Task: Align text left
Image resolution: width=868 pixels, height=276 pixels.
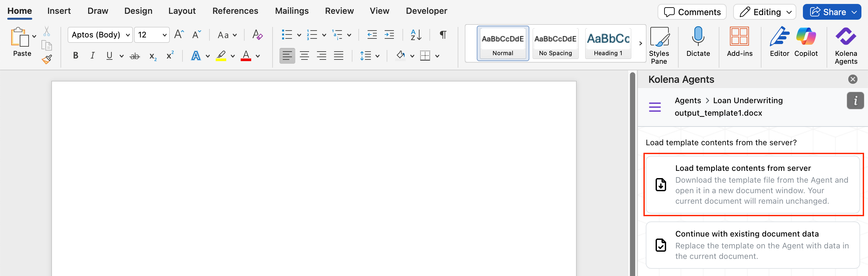Action: [x=287, y=56]
